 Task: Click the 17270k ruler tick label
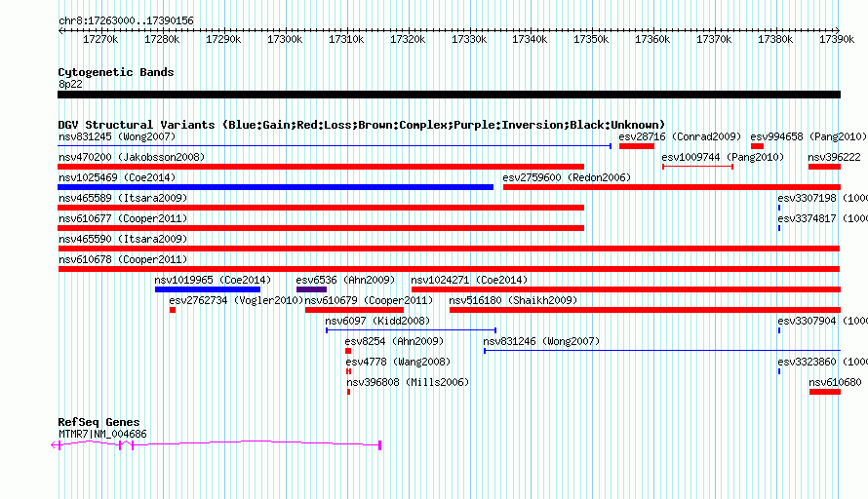[100, 40]
